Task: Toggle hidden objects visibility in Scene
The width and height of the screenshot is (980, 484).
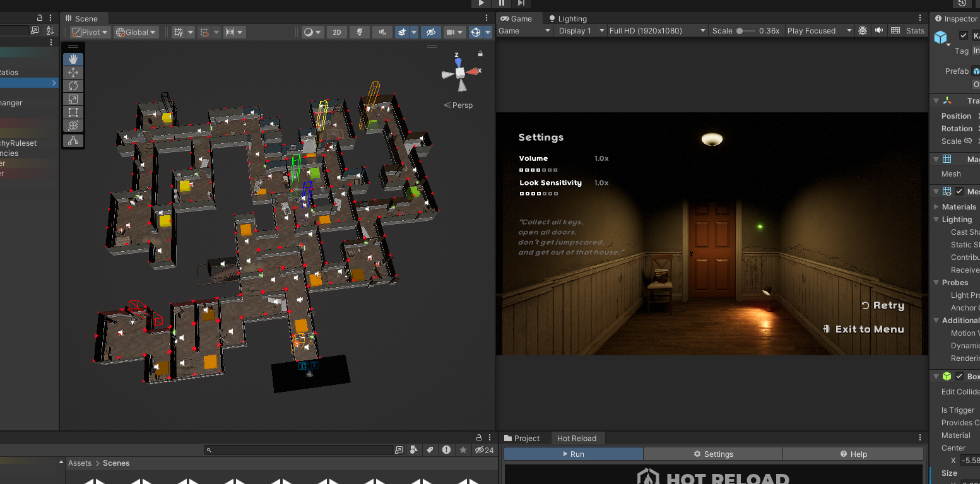Action: [430, 32]
